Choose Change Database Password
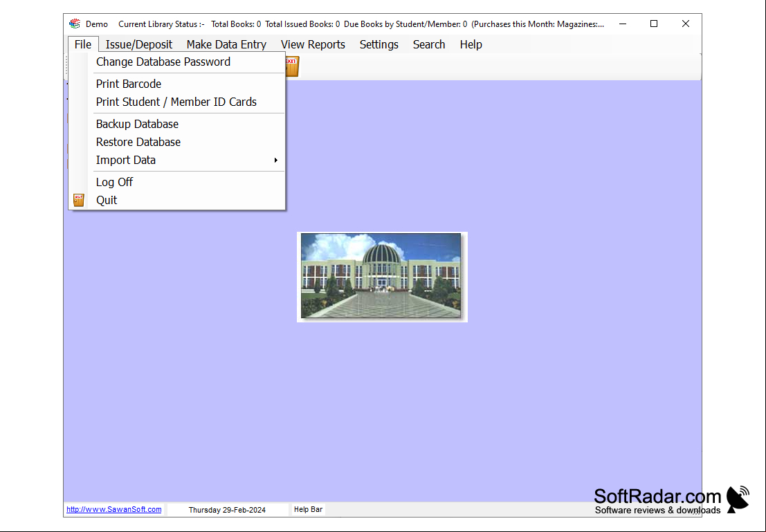 [177, 62]
